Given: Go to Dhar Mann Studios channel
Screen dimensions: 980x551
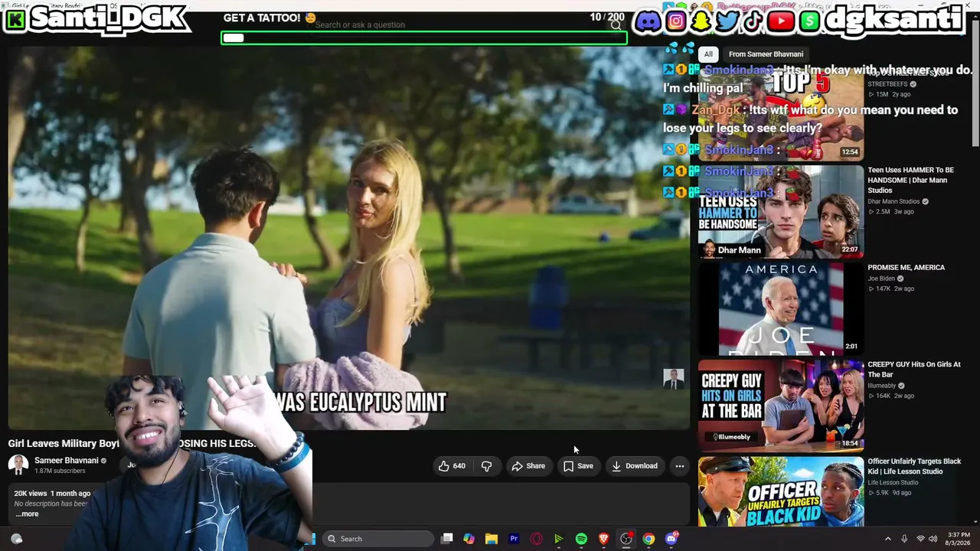Looking at the screenshot, I should click(893, 201).
